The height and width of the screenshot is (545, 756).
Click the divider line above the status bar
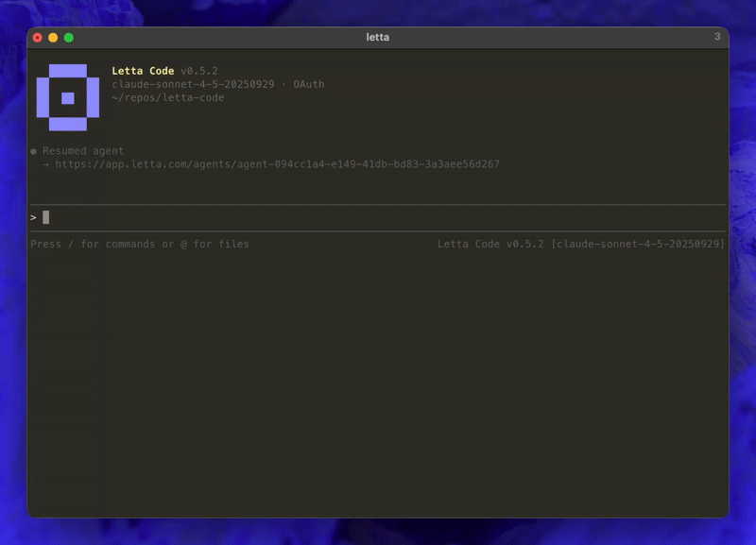pyautogui.click(x=378, y=230)
